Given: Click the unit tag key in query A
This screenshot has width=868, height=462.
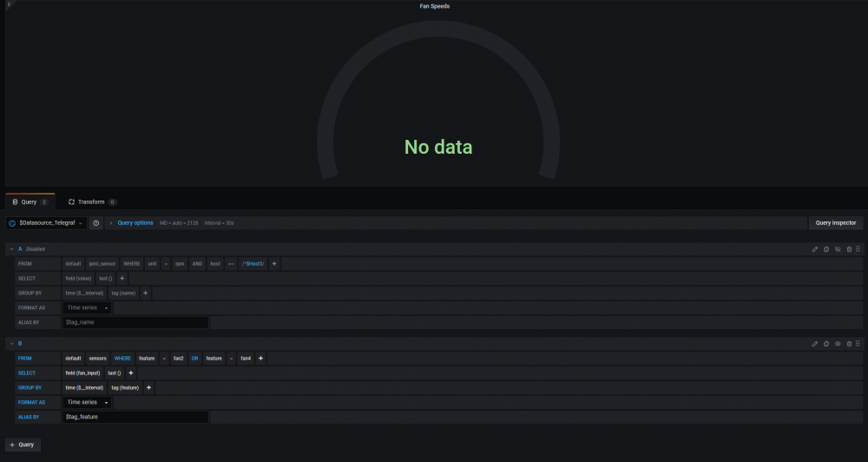Looking at the screenshot, I should pyautogui.click(x=152, y=264).
